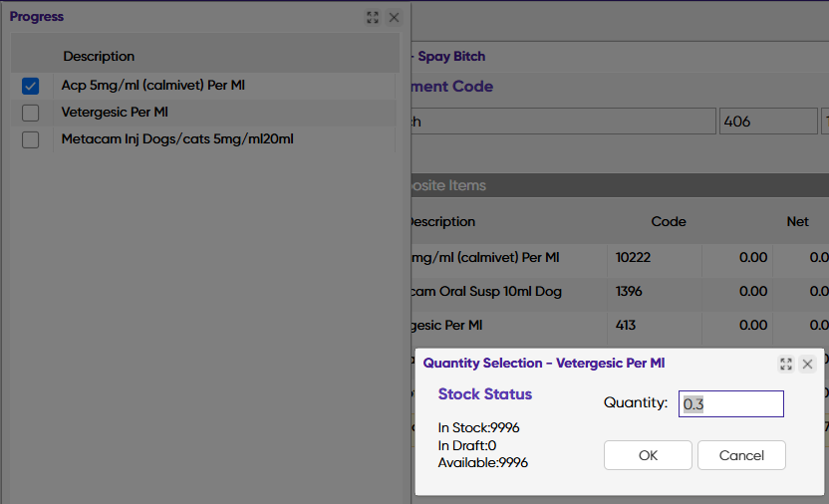Select 'Metacam Inj Dogs/cats 5mg/ml20ml' row text
The image size is (829, 504).
pos(177,138)
